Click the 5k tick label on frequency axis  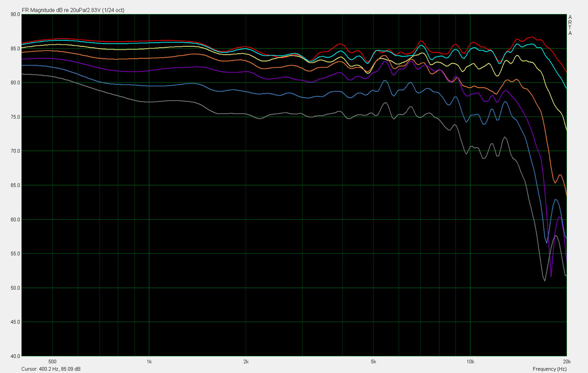(x=373, y=362)
